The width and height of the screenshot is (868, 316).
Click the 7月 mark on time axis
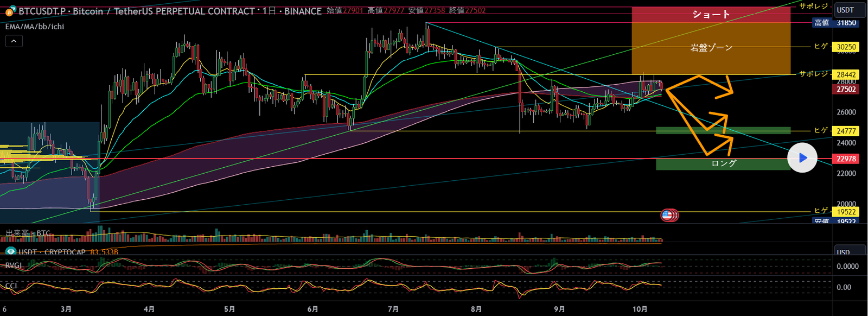tap(393, 309)
